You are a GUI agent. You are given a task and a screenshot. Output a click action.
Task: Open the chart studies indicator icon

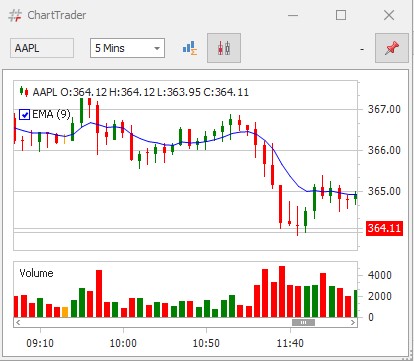point(190,48)
